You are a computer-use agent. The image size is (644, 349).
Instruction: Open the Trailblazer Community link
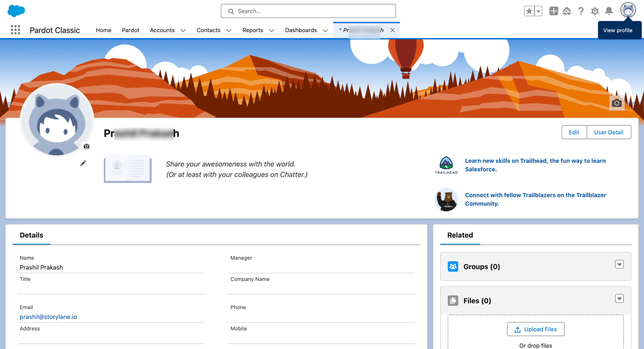tap(536, 200)
